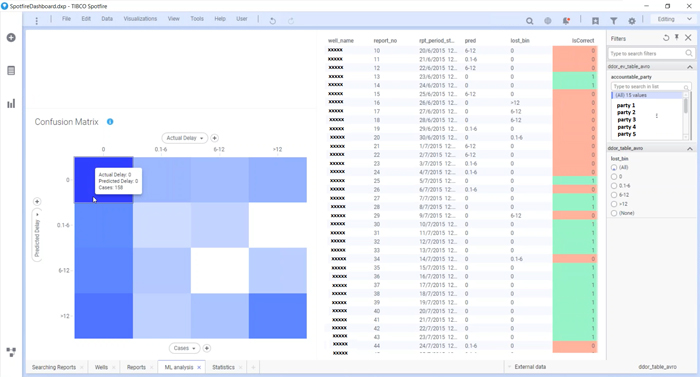The width and height of the screenshot is (700, 377).
Task: Open the bar chart visualization types icon
Action: tap(11, 104)
